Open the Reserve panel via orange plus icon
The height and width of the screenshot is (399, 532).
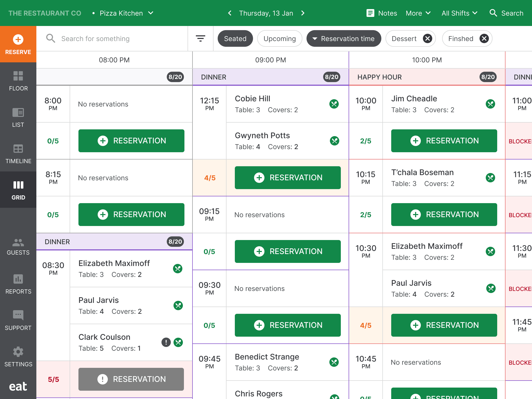click(x=18, y=39)
